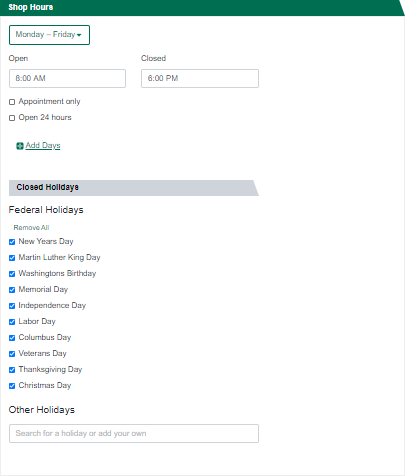Click the Other Holidays search field

coord(134,434)
